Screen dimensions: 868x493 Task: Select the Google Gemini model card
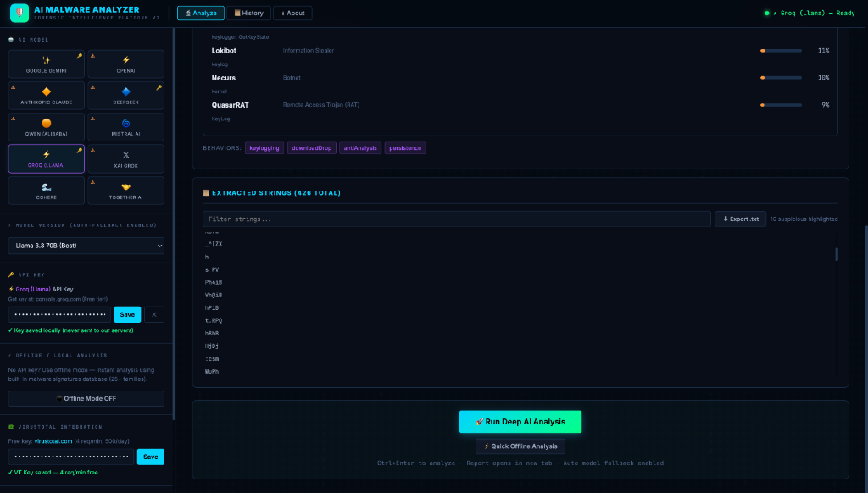[47, 64]
